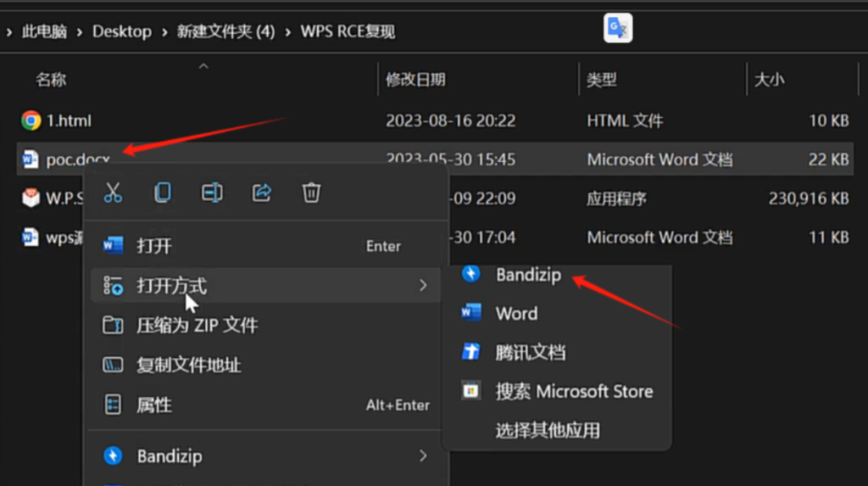Sort by 修改日期 column header

click(x=415, y=80)
